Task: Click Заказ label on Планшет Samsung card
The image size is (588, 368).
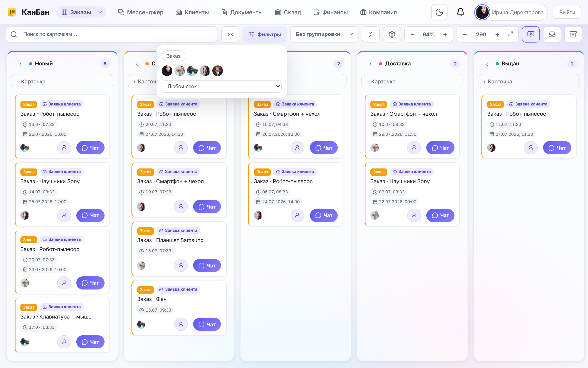Action: [145, 231]
